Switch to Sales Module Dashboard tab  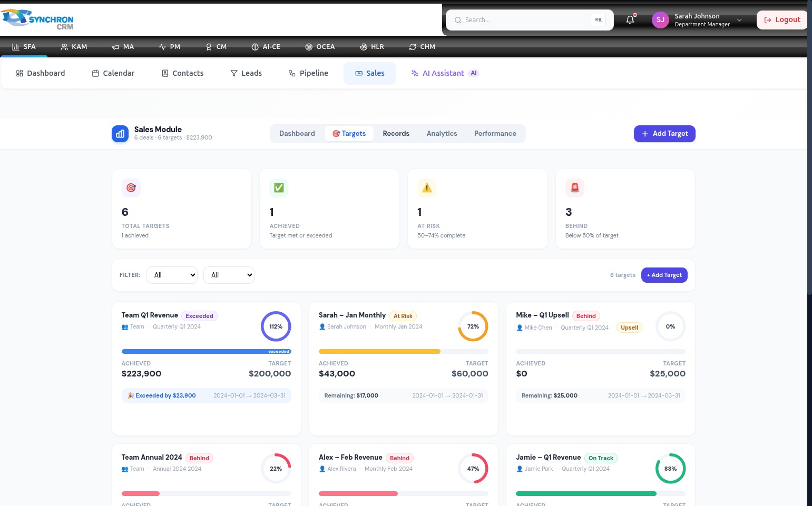297,134
